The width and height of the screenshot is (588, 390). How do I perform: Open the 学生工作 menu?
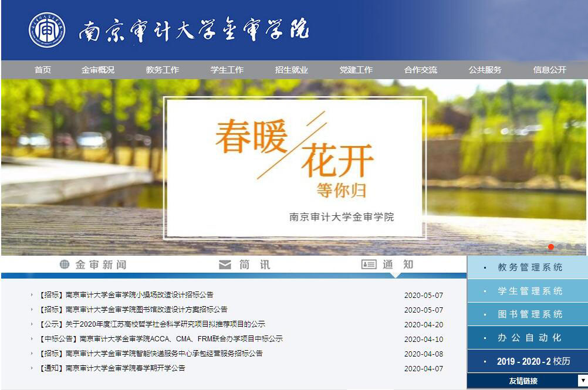point(227,70)
